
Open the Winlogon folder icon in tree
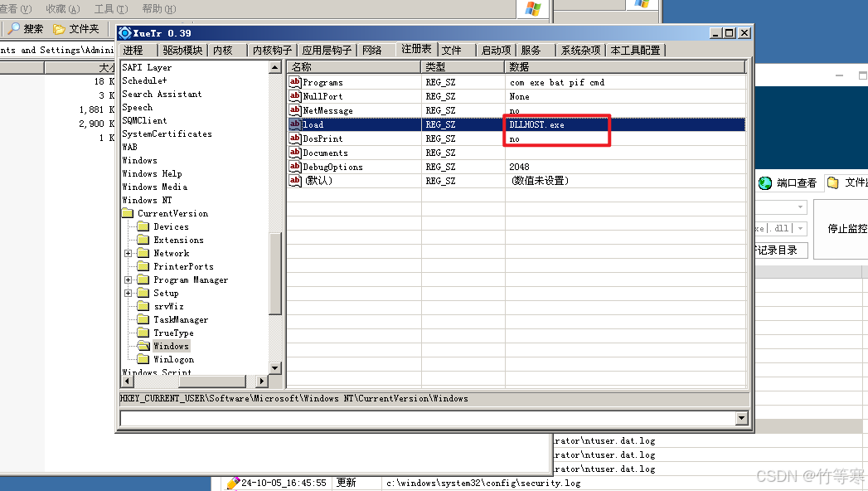143,359
